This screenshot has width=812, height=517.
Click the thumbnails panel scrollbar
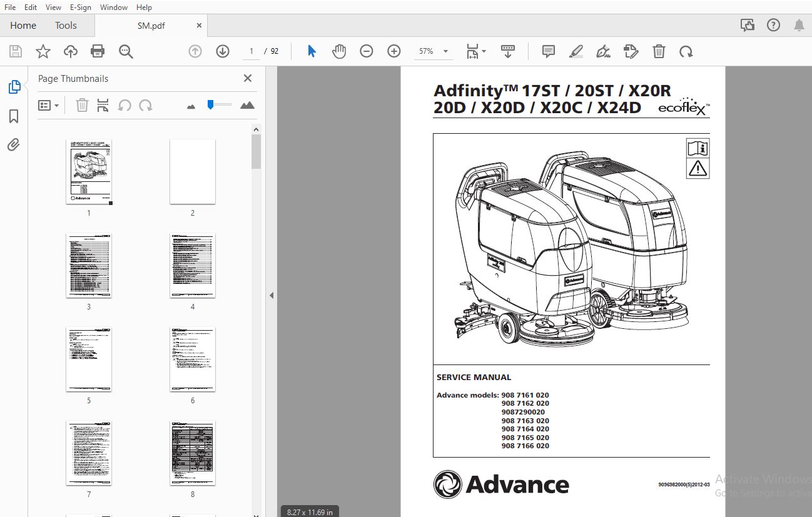tap(256, 152)
